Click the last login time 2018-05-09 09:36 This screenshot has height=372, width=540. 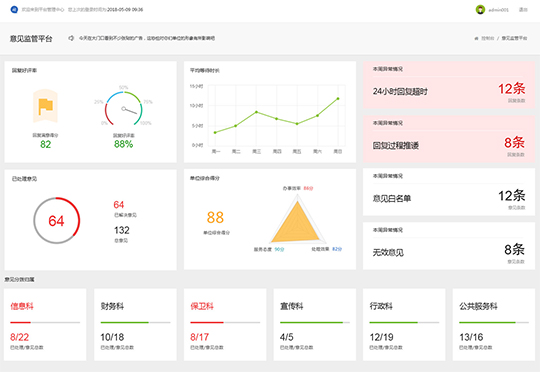(125, 10)
